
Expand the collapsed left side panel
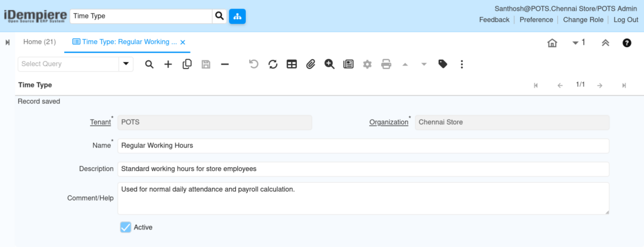[x=8, y=42]
